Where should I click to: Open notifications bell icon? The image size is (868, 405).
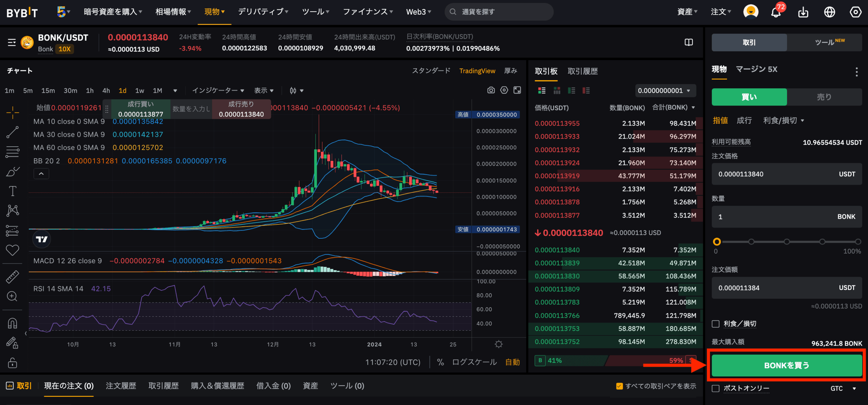coord(776,12)
